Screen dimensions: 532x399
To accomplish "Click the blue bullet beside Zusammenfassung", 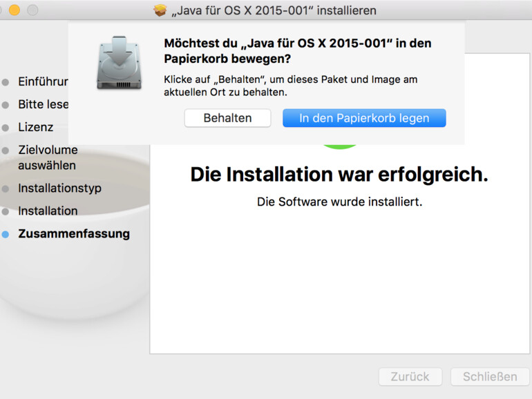I will [x=6, y=234].
